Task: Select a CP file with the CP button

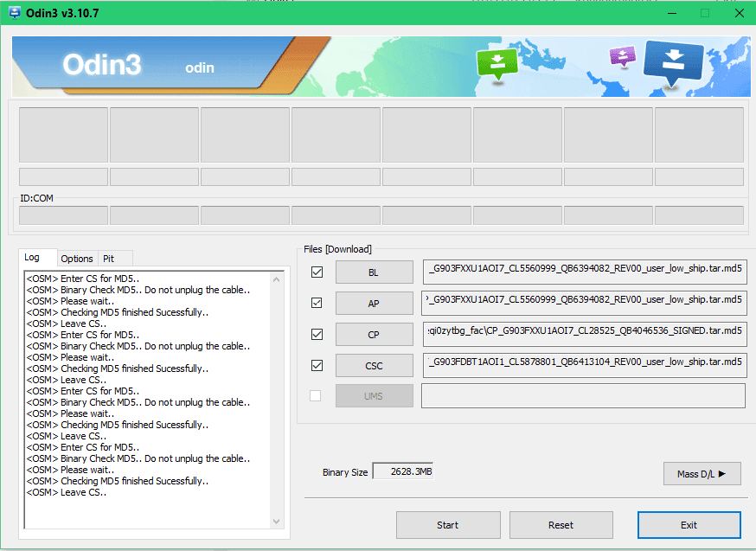Action: point(375,334)
